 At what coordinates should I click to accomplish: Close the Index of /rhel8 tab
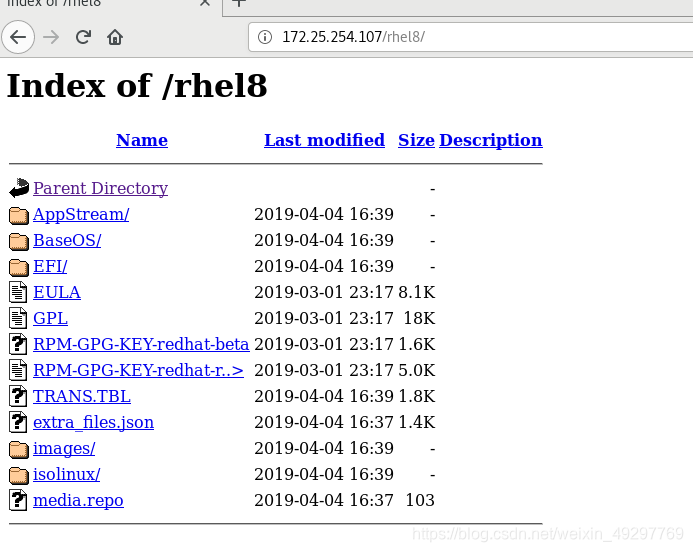tap(205, 4)
